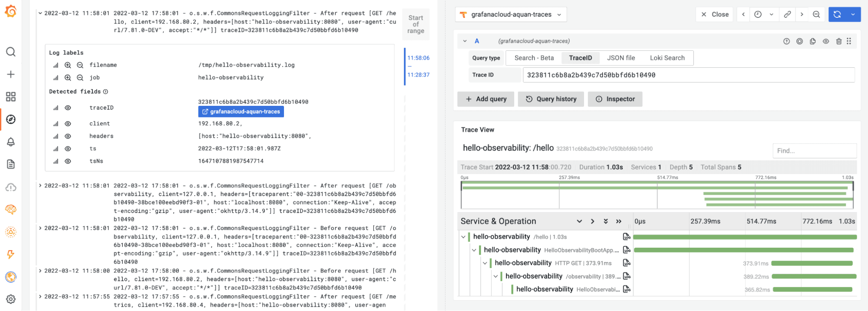Toggle eye icon for client field
Screen dimensions: 868x311
[68, 124]
